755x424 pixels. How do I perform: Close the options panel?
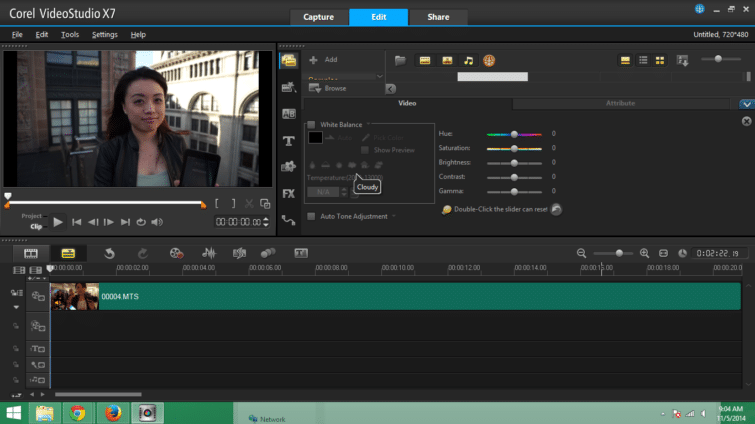click(x=746, y=121)
